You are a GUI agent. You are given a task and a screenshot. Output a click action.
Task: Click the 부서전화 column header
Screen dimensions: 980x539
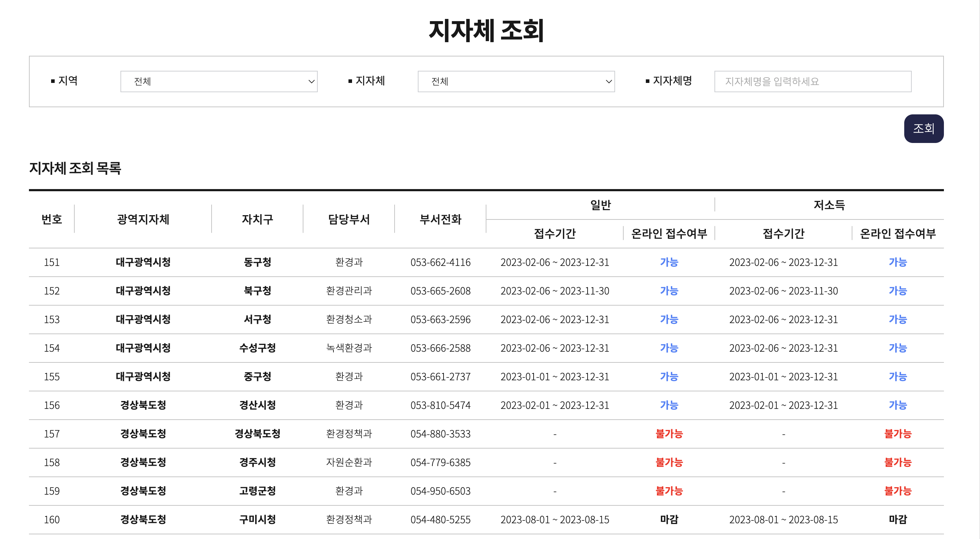coord(440,219)
